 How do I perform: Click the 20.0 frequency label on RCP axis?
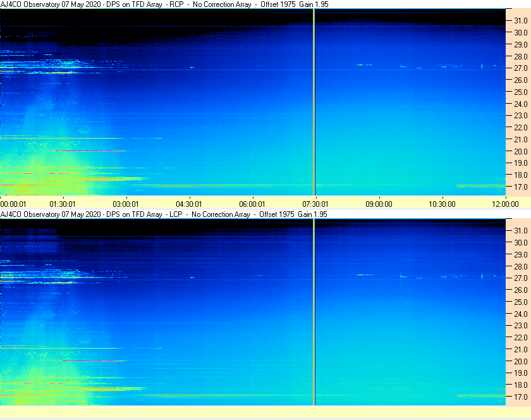521,151
